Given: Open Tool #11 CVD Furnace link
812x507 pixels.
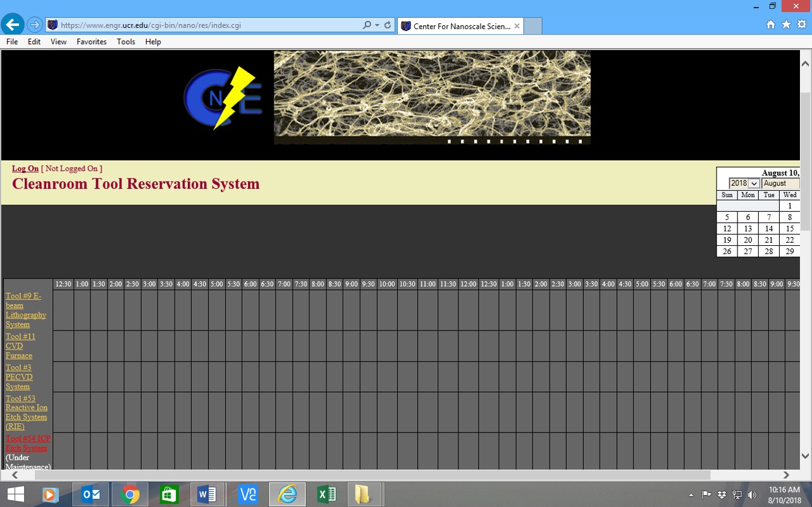Looking at the screenshot, I should pos(20,346).
